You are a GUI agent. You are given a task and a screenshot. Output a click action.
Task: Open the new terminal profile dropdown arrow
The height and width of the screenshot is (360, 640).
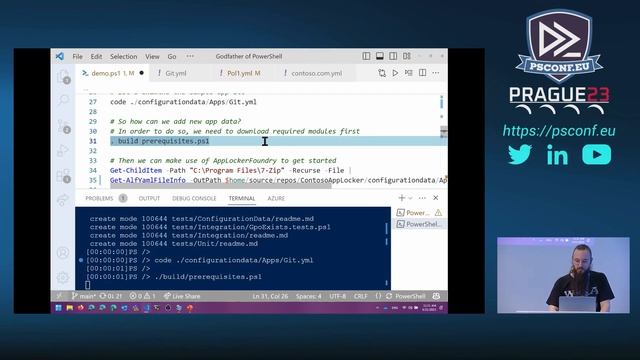[411, 198]
